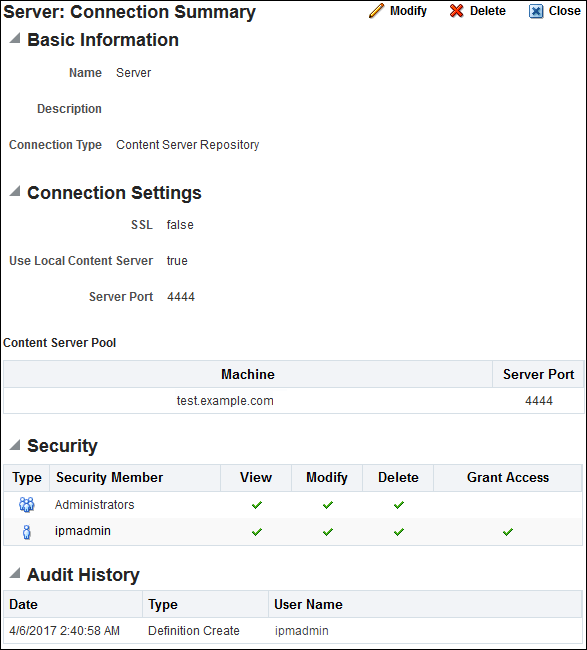The width and height of the screenshot is (587, 650).
Task: Click the Administrators group icon
Action: (27, 504)
